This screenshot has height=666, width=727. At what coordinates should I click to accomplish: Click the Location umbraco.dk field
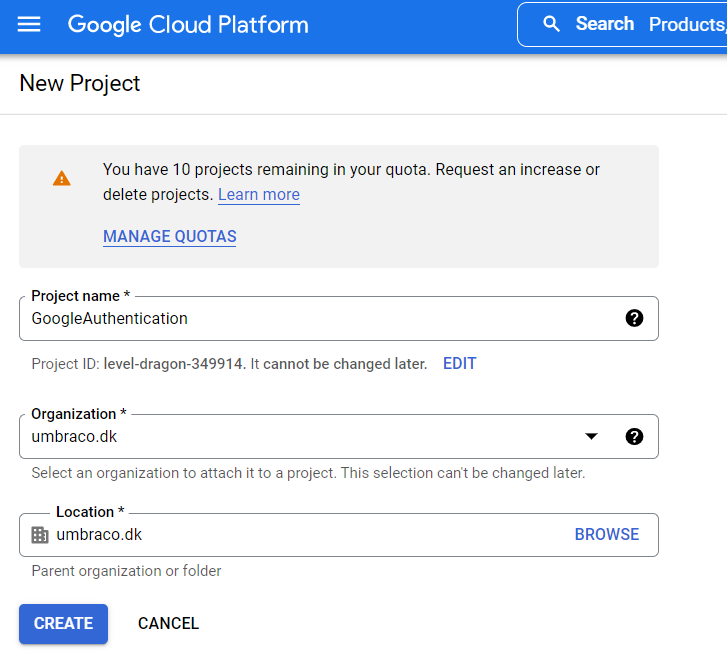coord(339,535)
